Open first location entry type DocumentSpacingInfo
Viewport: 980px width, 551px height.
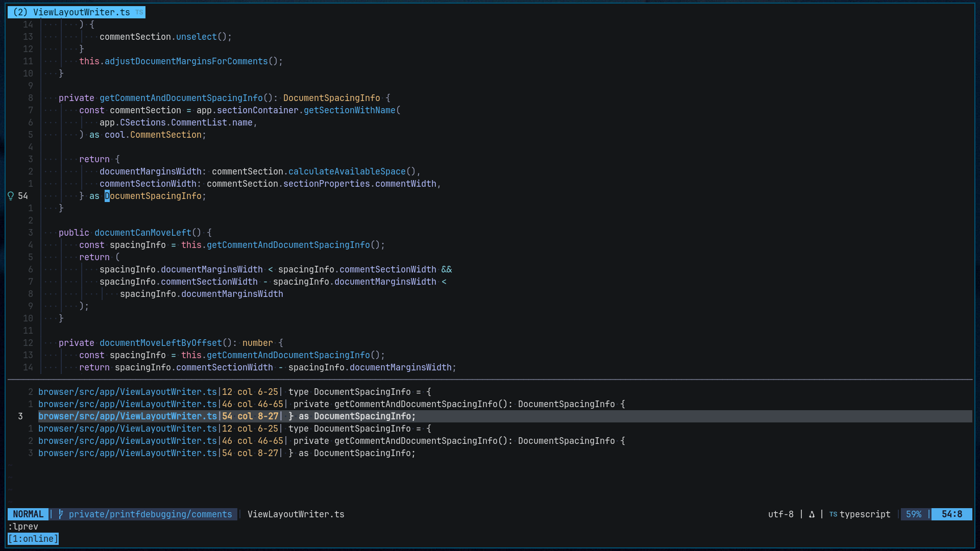[227, 392]
